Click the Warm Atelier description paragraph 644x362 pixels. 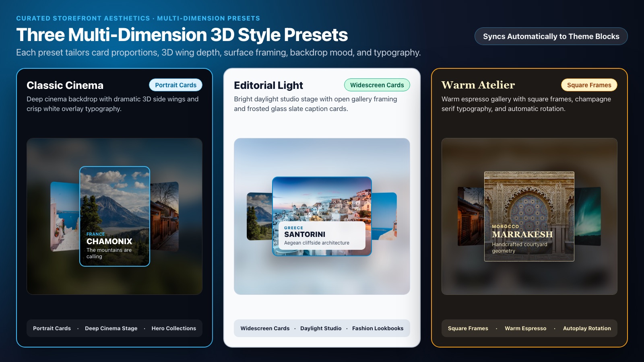[x=526, y=104]
